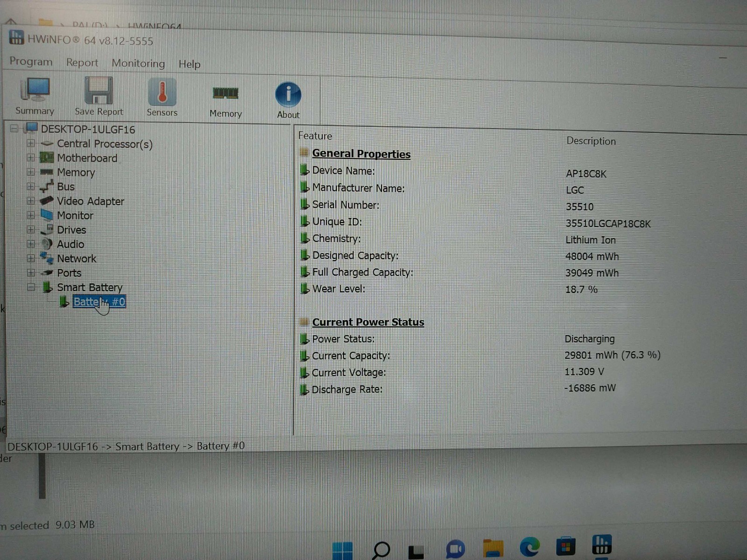
Task: Open the Program menu
Action: 31,61
